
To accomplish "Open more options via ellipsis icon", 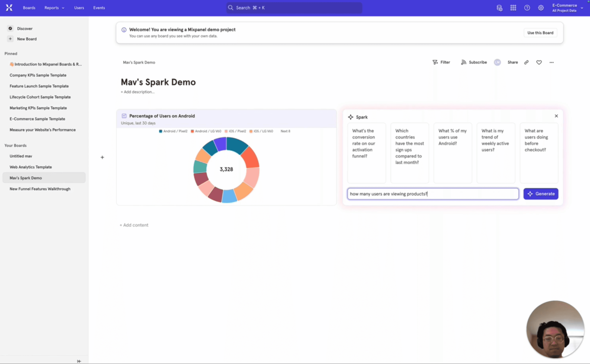I will (x=552, y=62).
